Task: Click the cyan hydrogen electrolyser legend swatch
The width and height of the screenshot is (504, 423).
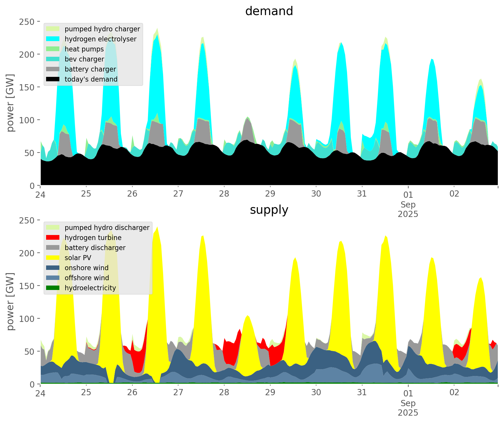Action: 53,39
